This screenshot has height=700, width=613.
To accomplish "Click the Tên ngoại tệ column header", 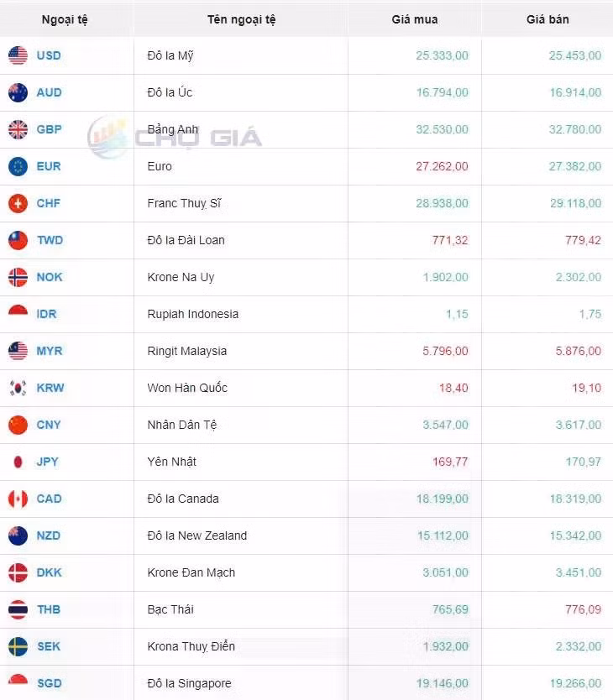I will pyautogui.click(x=241, y=19).
